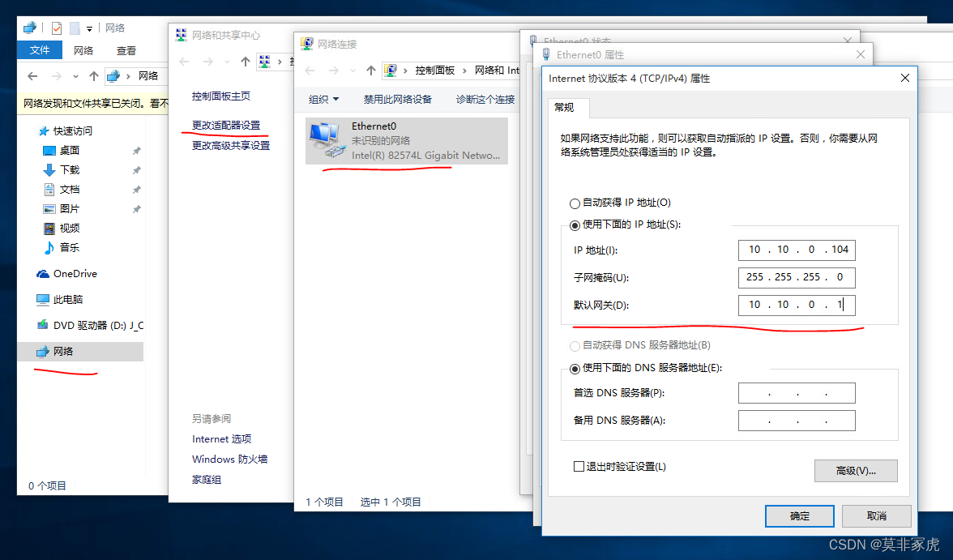Click the 网络和 Int breadcrumb in Network Connections
953x560 pixels.
click(498, 71)
